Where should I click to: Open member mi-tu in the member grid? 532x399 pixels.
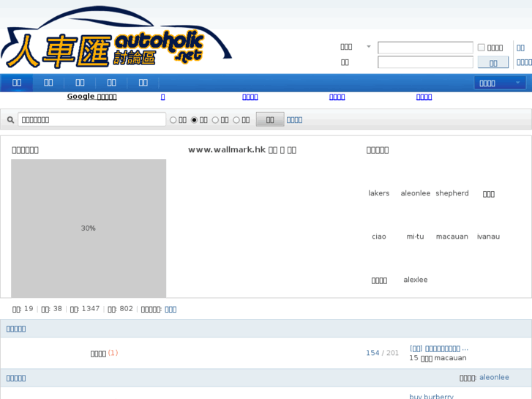416,236
